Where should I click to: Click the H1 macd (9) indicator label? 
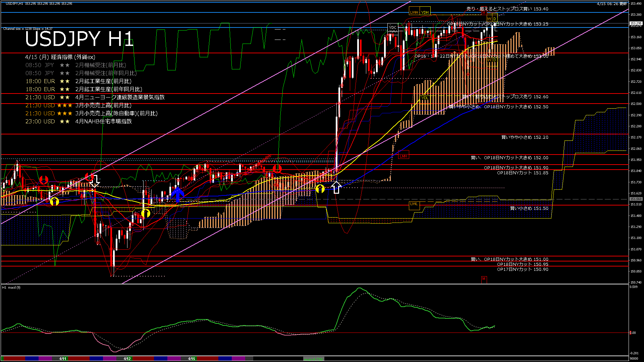pos(11,287)
